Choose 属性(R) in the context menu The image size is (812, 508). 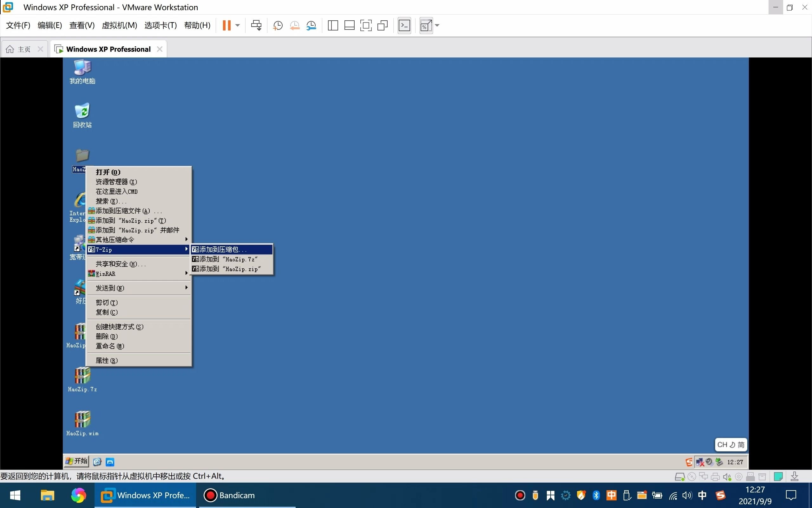coord(139,360)
